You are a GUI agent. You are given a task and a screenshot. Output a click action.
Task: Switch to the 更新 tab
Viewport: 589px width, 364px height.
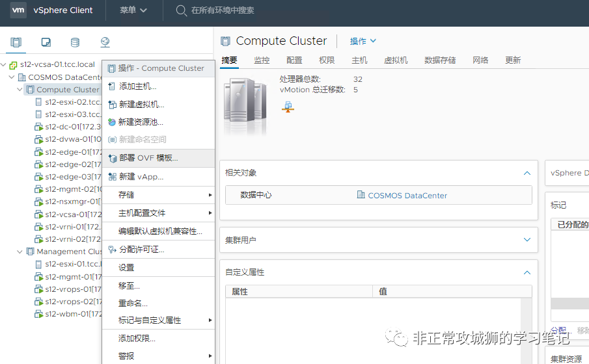click(x=513, y=60)
